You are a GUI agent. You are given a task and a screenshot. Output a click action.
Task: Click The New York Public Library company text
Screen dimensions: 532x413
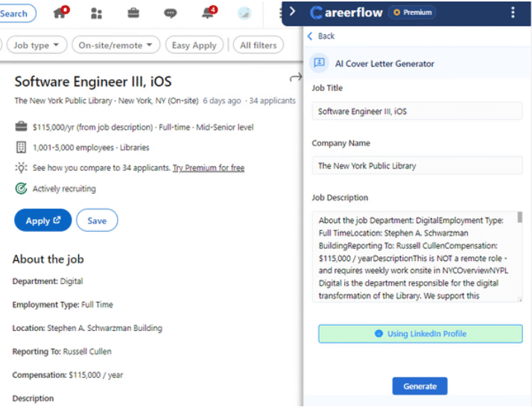[x=63, y=101]
